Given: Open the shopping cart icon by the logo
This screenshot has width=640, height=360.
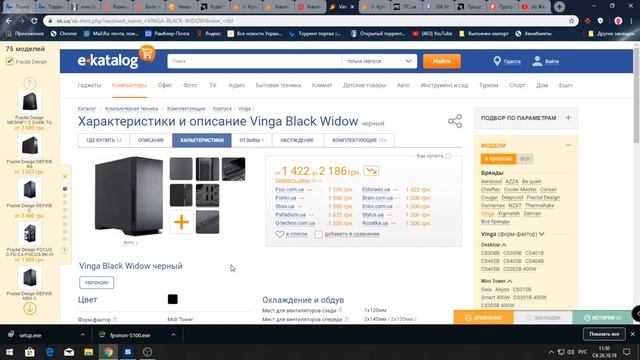Looking at the screenshot, I should click(147, 53).
